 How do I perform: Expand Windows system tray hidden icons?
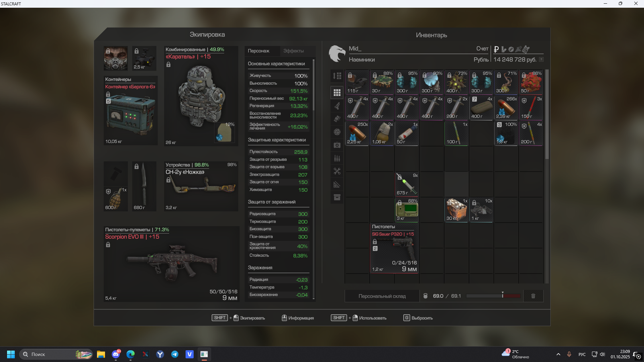pyautogui.click(x=558, y=354)
